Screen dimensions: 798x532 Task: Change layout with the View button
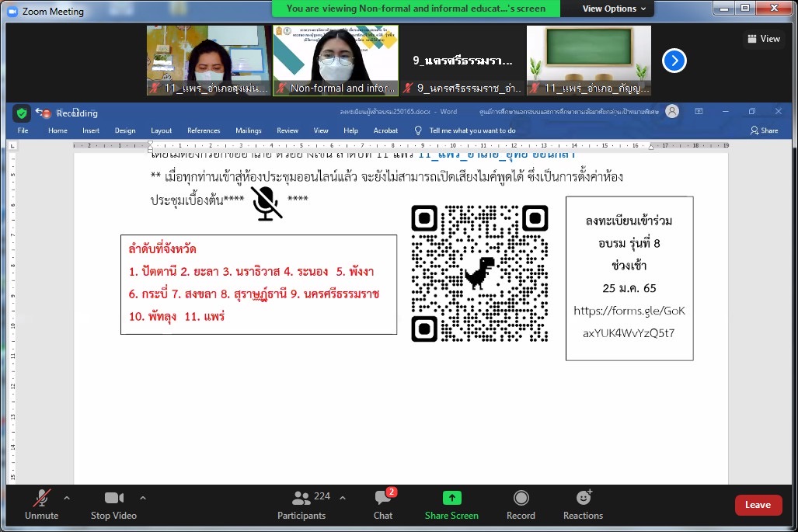(763, 39)
